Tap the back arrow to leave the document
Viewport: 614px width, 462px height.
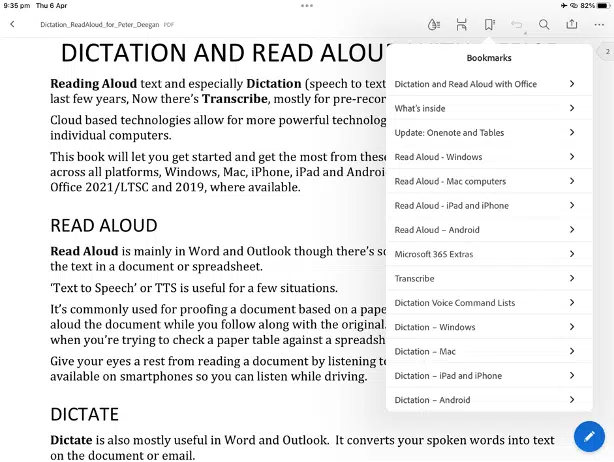coord(12,24)
